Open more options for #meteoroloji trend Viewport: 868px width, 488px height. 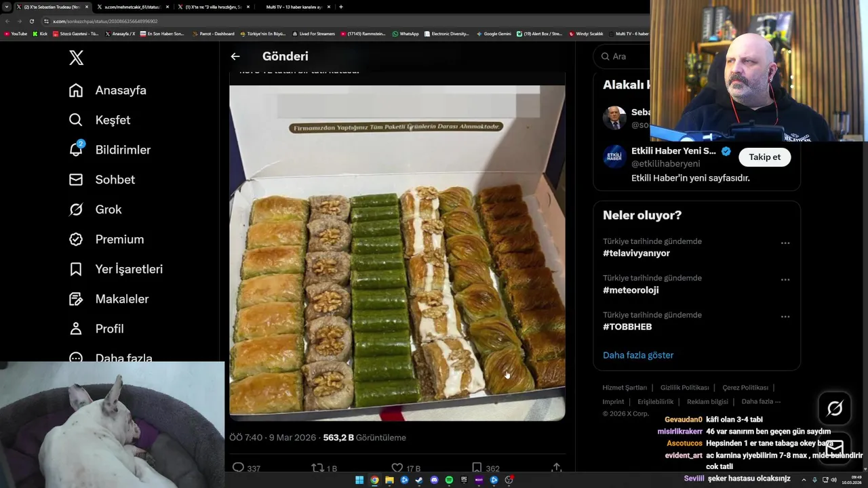785,279
